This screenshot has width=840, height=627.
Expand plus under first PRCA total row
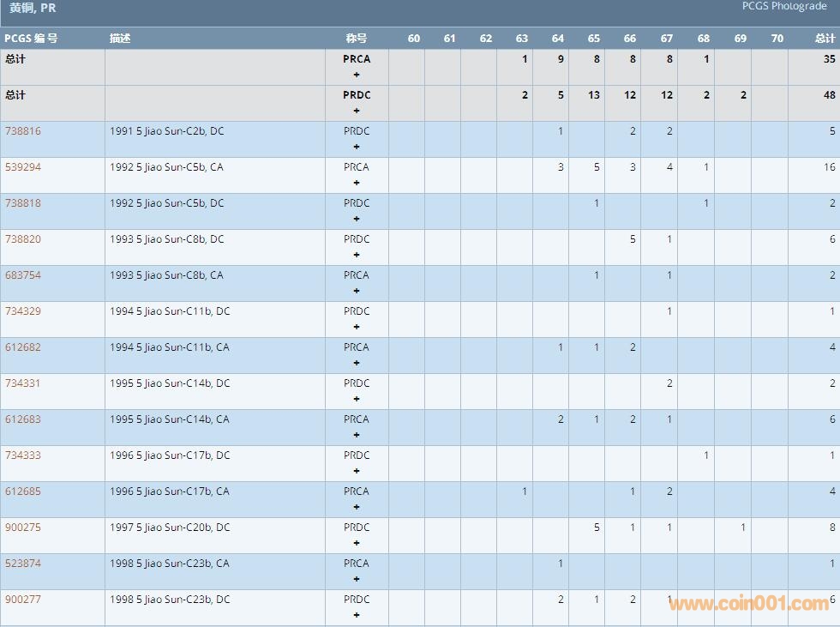click(x=357, y=75)
